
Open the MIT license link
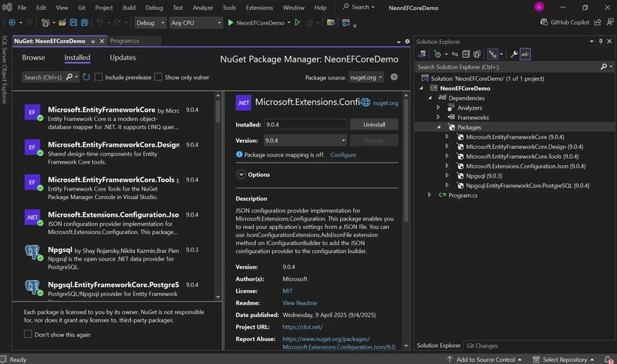point(287,291)
